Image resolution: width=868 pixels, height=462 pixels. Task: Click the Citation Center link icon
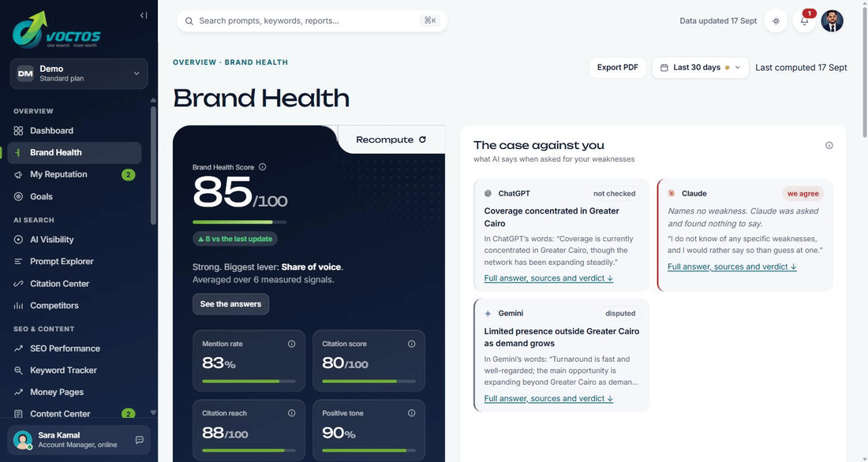pyautogui.click(x=18, y=283)
